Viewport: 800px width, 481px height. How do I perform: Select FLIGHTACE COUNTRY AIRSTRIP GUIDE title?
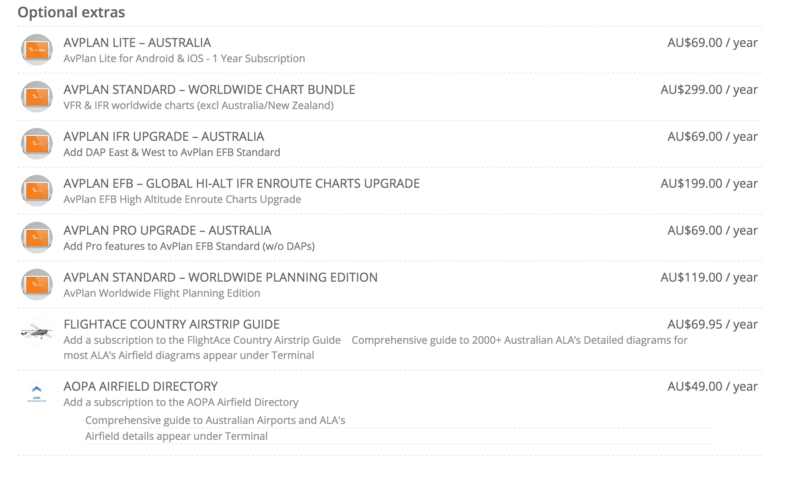(x=171, y=324)
